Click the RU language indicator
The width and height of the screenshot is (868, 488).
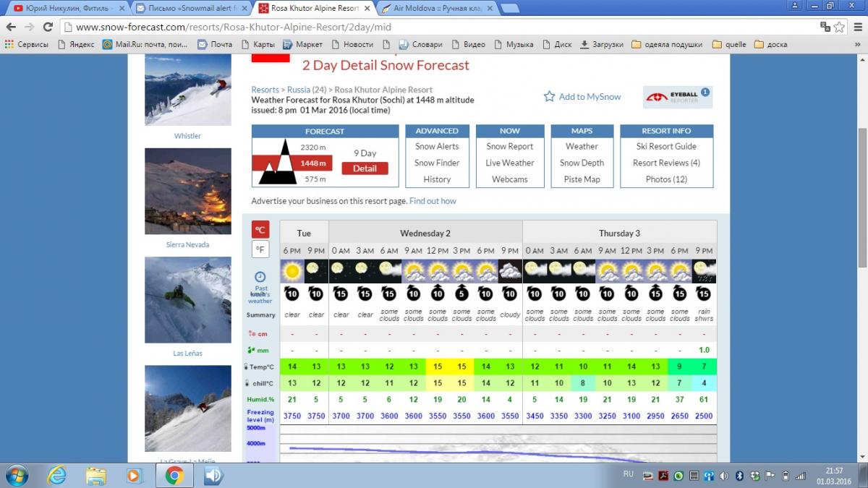628,474
